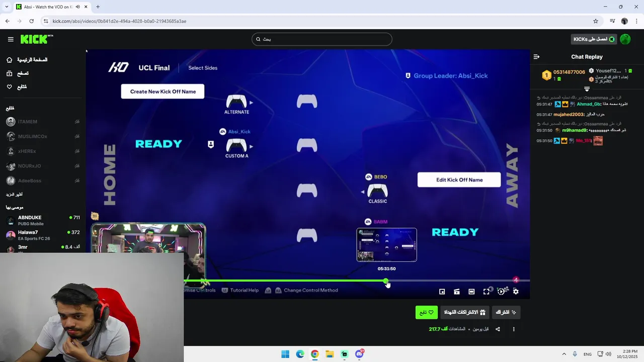Viewport: 644px width, 362px height.
Task: Click the address bar URL
Action: [x=119, y=21]
